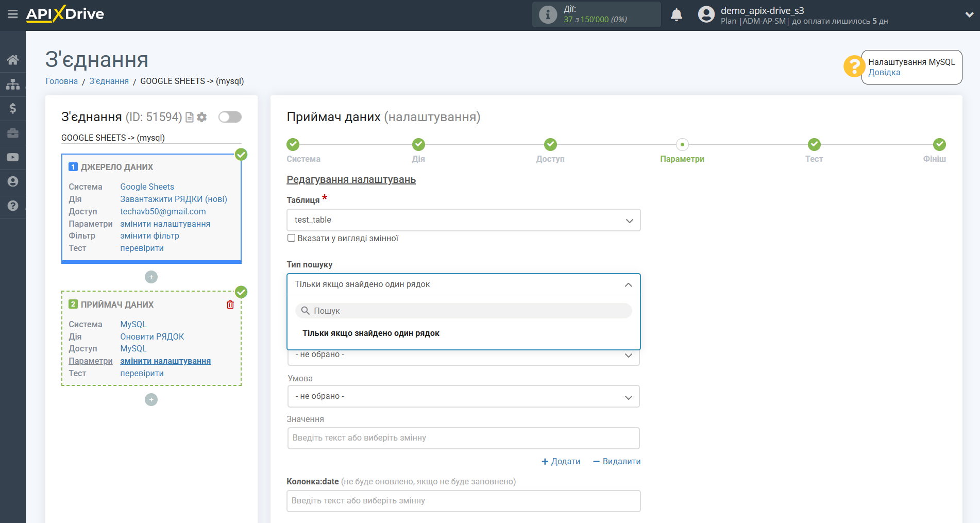Open the Таблиця test_table dropdown

pos(464,220)
